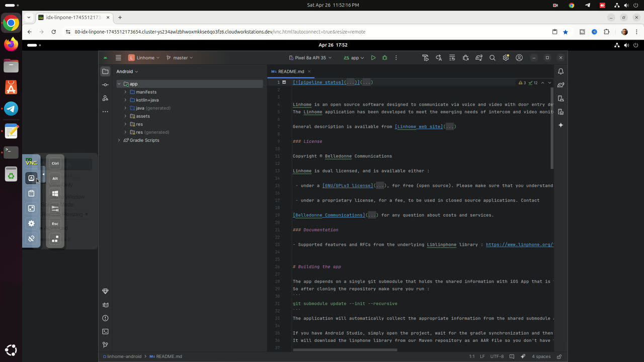This screenshot has height=362, width=644.
Task: Run the app with green play button
Action: click(x=373, y=58)
